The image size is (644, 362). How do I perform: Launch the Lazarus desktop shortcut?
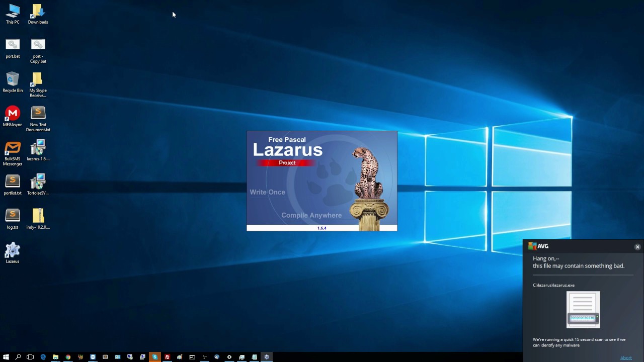(x=13, y=253)
